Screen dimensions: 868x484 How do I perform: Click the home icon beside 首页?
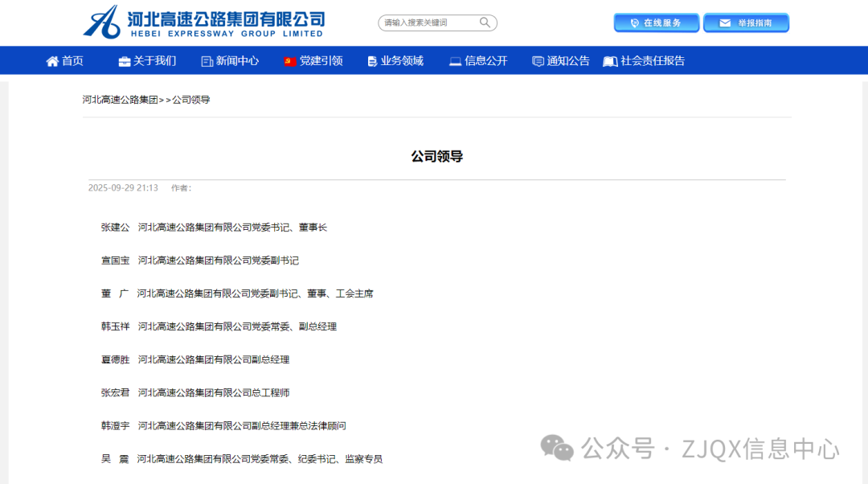[x=52, y=61]
